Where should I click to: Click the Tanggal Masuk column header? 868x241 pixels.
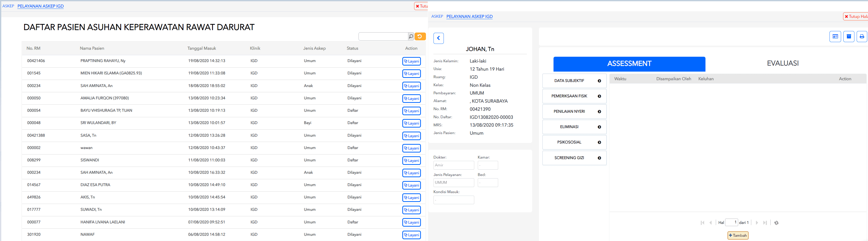(202, 48)
